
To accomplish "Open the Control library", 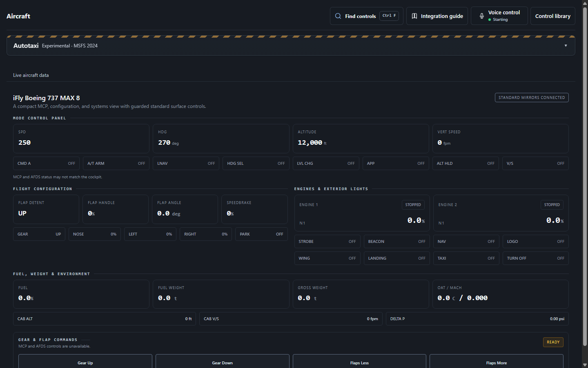I will point(552,16).
